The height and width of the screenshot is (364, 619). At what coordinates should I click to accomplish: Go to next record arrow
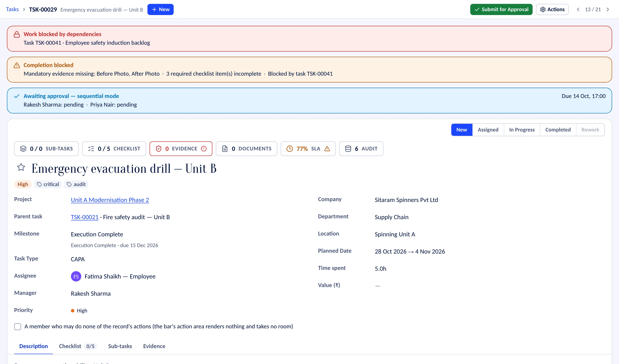coord(608,10)
